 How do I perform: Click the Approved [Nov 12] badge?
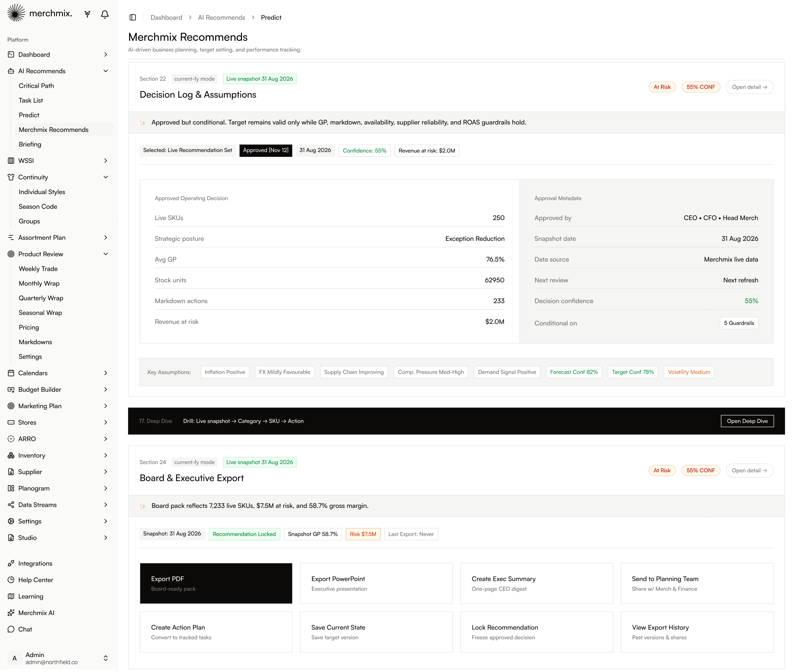[266, 150]
